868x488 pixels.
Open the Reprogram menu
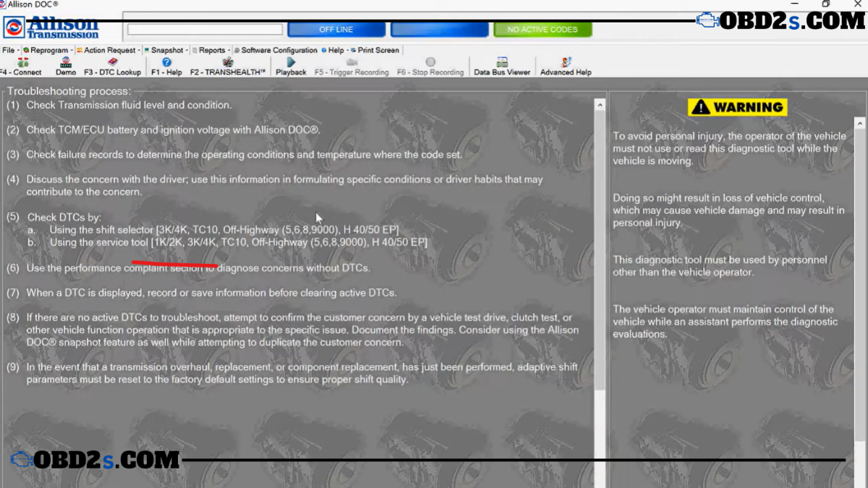46,51
